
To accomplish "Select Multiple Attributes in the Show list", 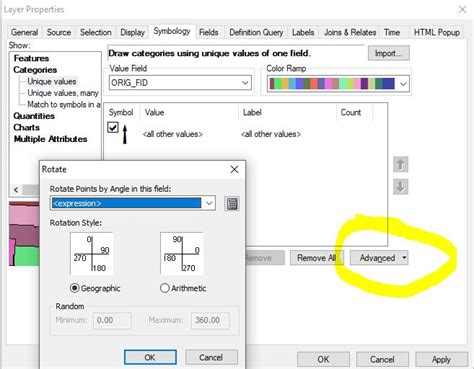I will (x=50, y=139).
